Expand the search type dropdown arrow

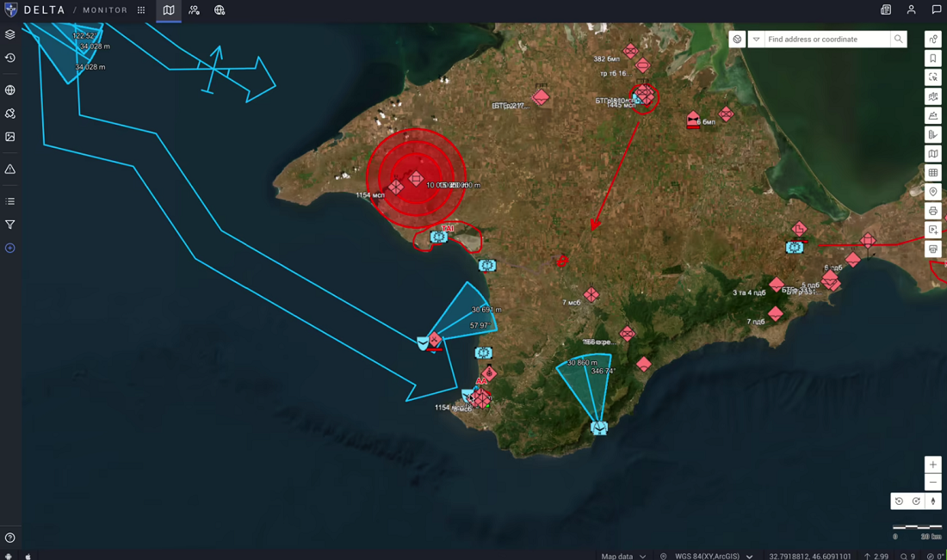coord(756,40)
